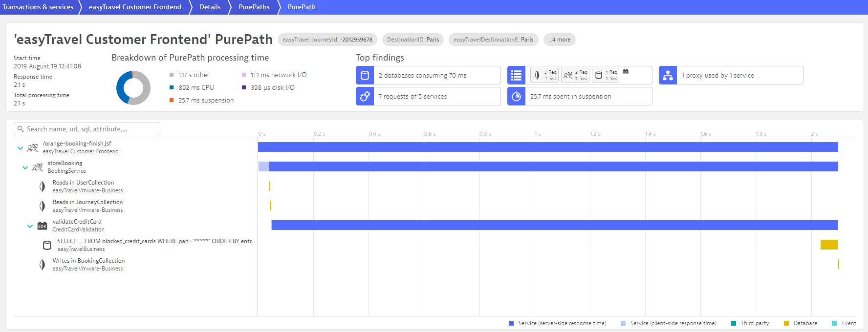Click the SDK icon for validateCreditCard
The image size is (868, 332).
pos(43,226)
